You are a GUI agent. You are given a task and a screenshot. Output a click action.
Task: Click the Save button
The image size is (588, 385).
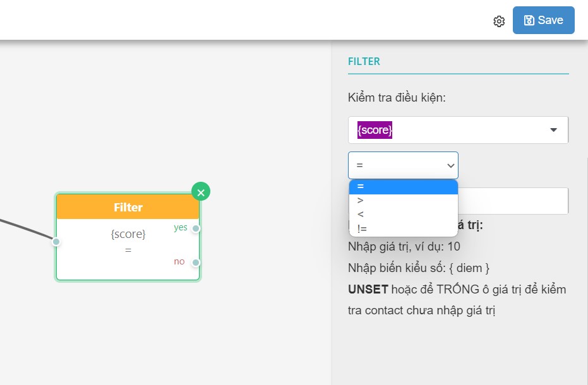(x=543, y=20)
